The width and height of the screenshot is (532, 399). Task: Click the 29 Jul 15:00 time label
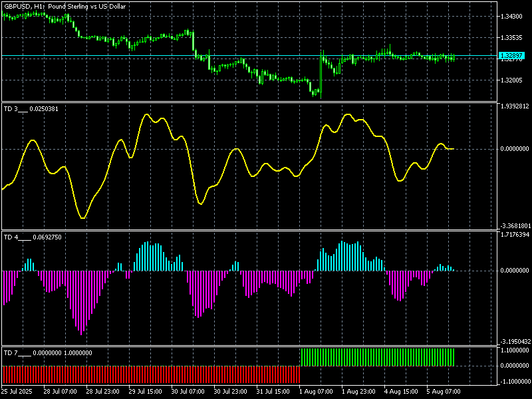(145, 391)
